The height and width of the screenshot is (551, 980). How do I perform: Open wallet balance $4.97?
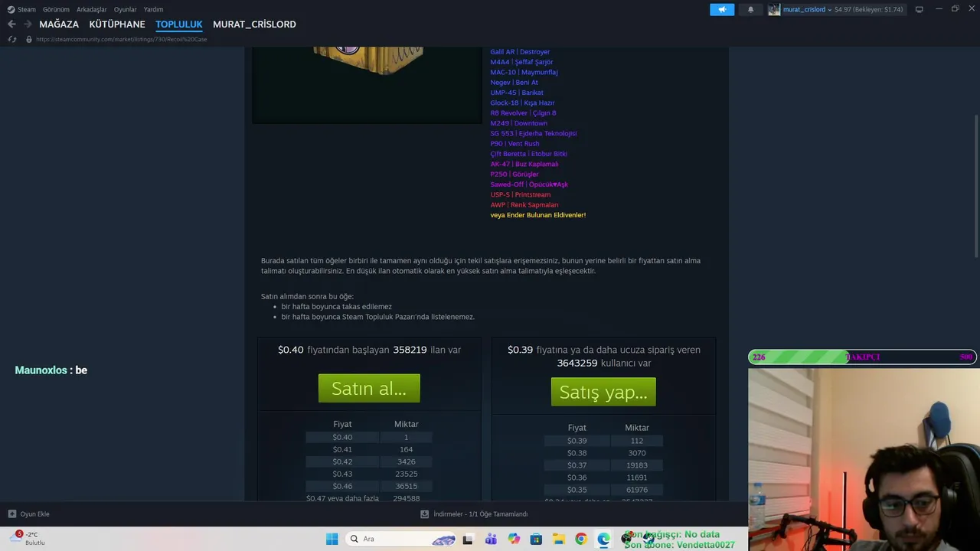coord(869,9)
